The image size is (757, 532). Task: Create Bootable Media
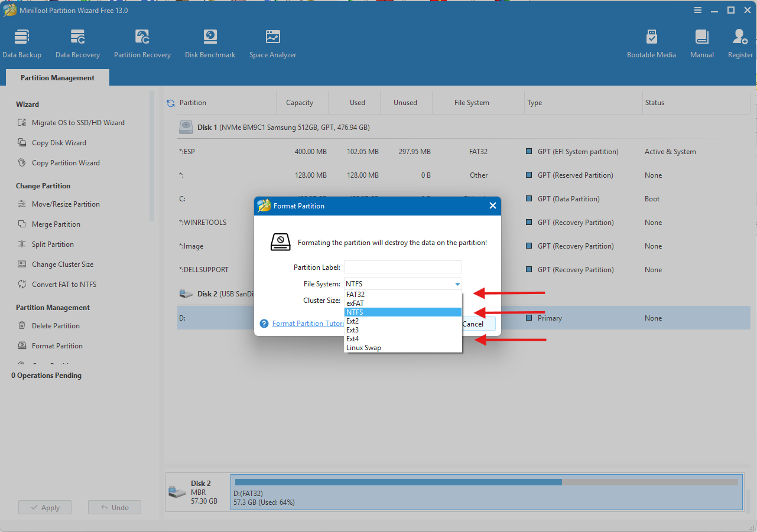tap(651, 44)
